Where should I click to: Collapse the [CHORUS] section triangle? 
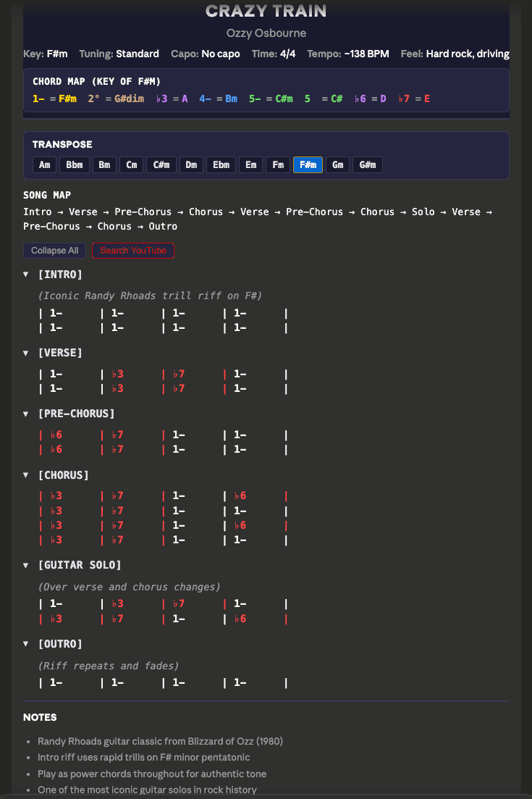tap(26, 475)
